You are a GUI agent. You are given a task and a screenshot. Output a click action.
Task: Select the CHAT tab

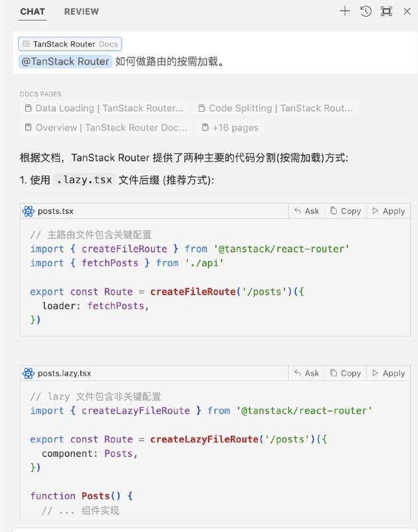(x=33, y=11)
